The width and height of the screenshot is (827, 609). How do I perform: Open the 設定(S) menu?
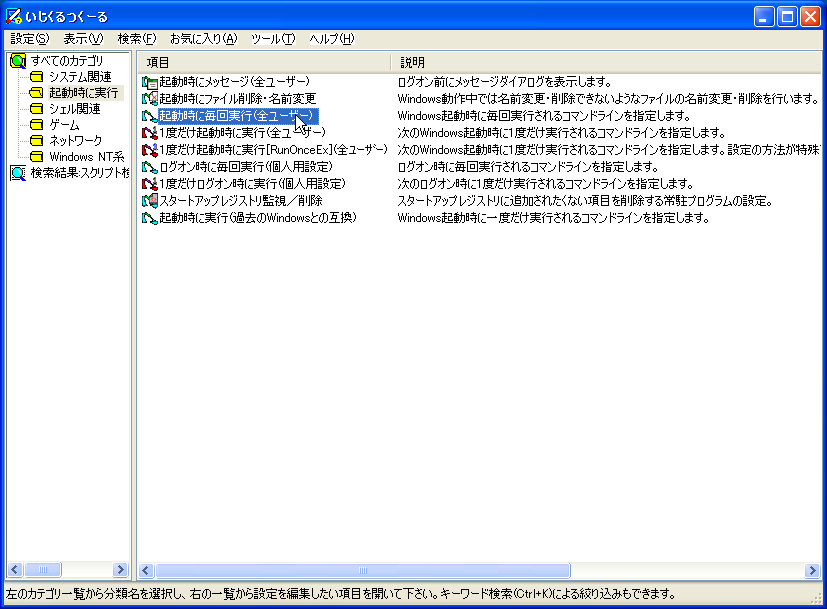30,38
